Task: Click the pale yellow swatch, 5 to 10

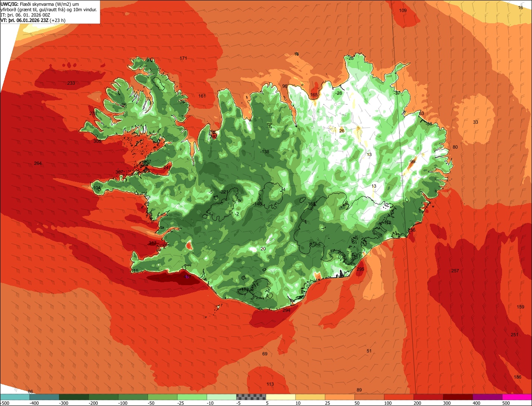Action: click(x=281, y=397)
